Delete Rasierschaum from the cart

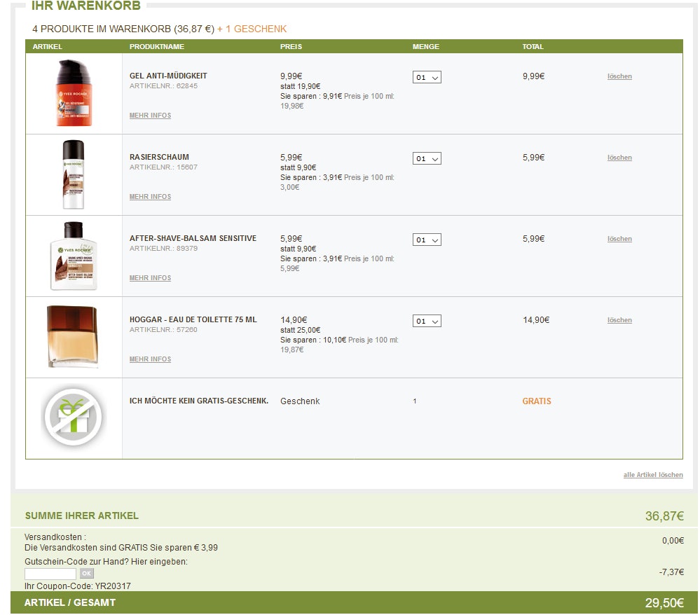[x=619, y=158]
